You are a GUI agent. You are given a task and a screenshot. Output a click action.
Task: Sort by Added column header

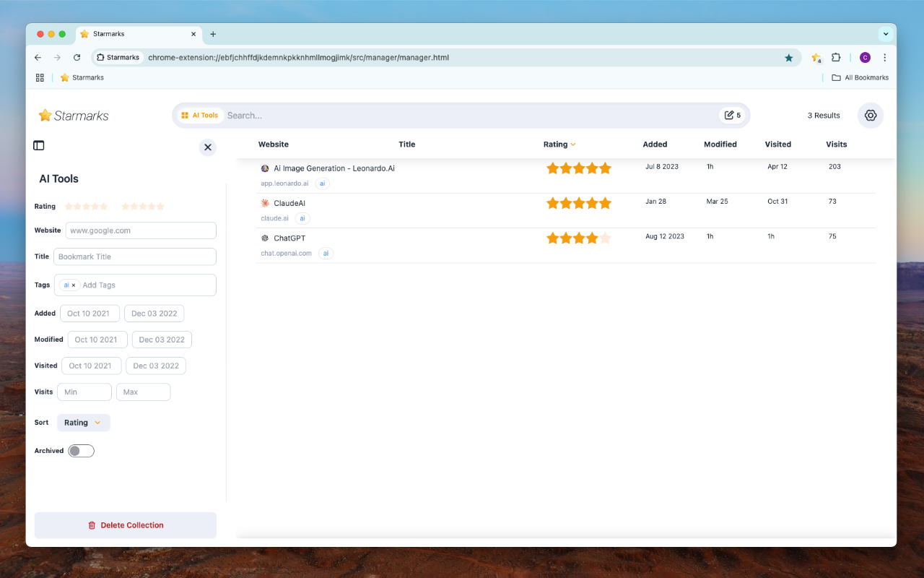655,144
